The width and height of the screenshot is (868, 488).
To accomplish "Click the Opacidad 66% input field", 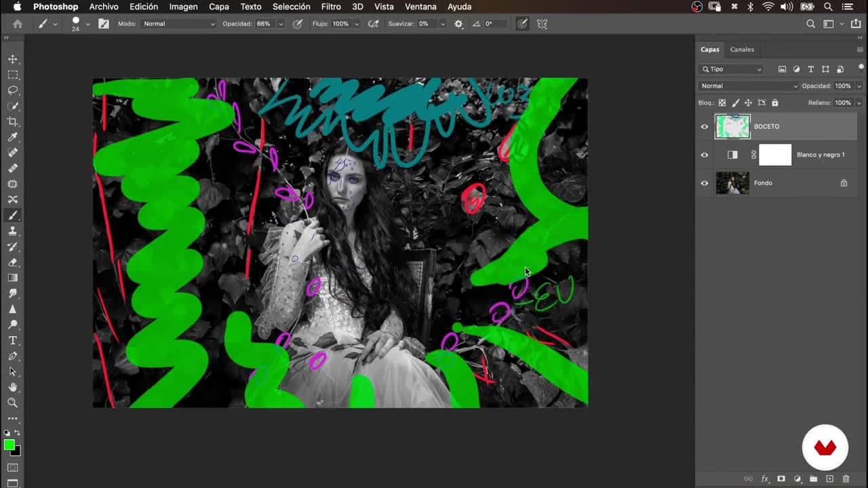I will pos(264,24).
